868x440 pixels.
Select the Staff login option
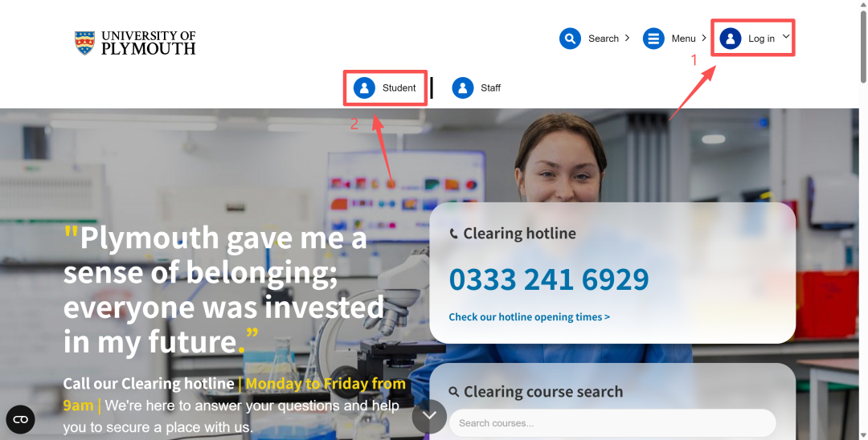(x=490, y=88)
